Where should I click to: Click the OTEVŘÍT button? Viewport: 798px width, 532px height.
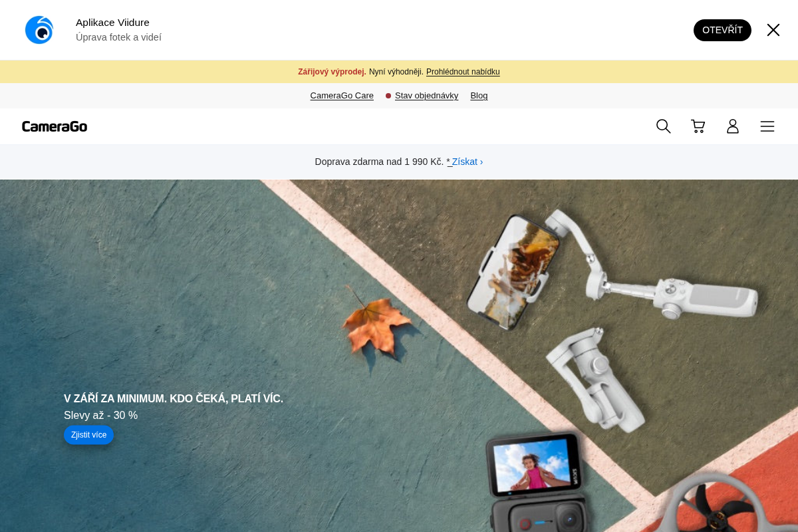click(x=722, y=30)
